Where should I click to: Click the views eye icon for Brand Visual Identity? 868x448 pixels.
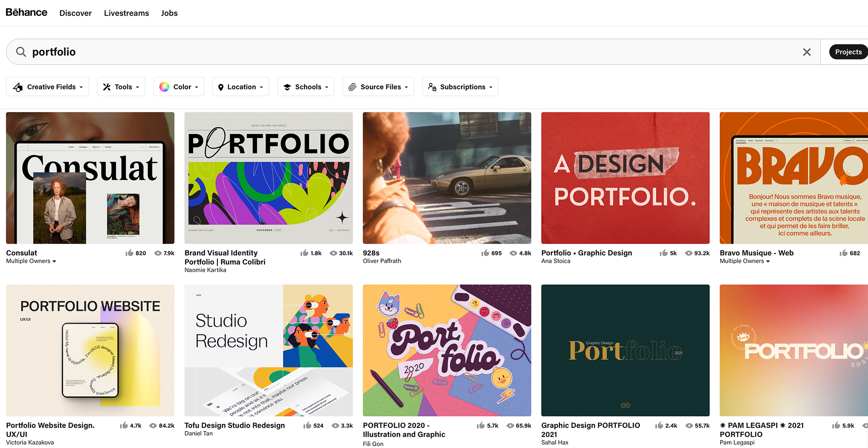[x=333, y=253]
